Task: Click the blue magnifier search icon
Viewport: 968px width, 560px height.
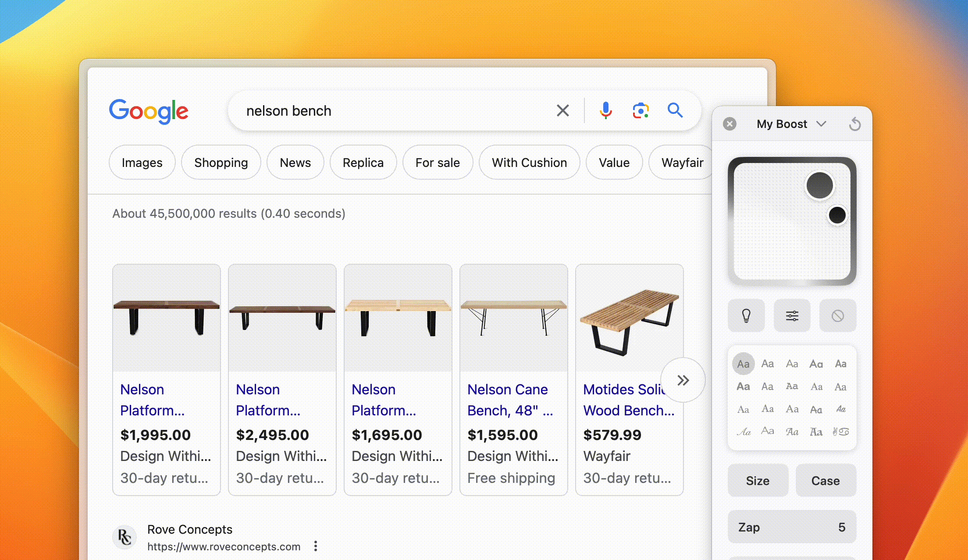Action: (x=675, y=110)
